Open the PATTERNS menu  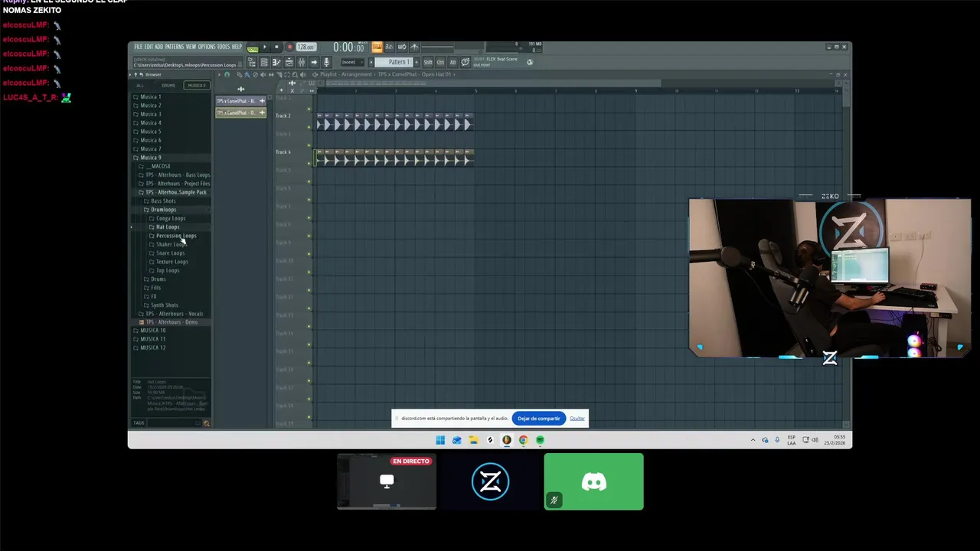pos(175,47)
